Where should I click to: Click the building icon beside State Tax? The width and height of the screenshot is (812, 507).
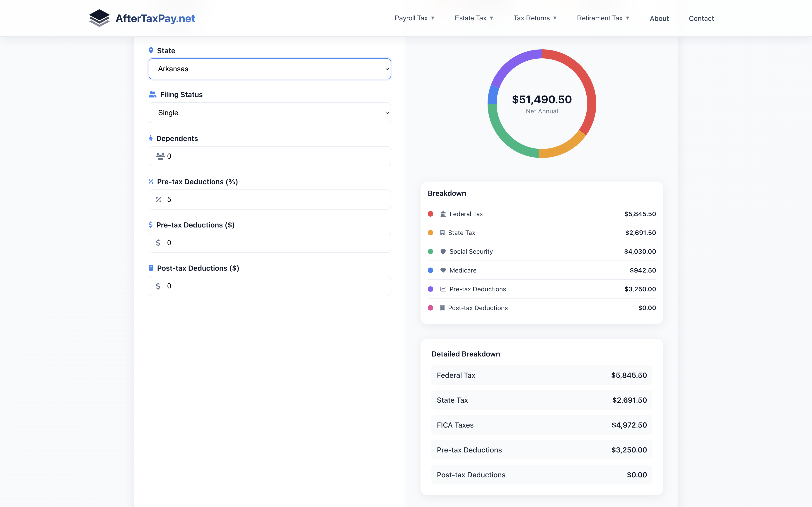[x=442, y=232]
